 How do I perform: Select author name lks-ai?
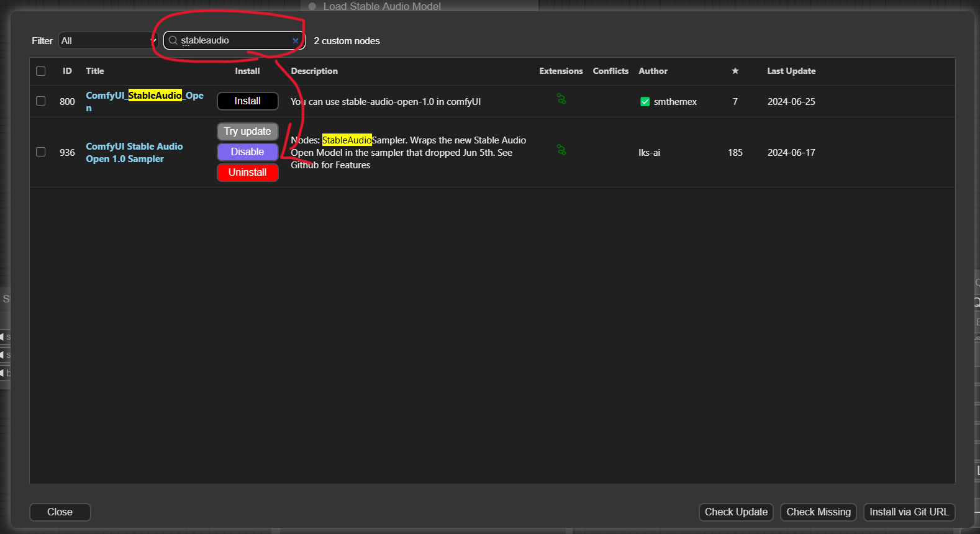649,153
